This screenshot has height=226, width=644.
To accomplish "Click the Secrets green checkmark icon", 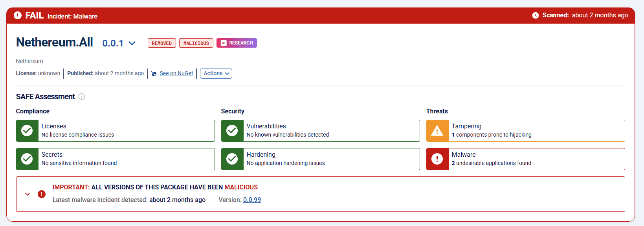I will tap(27, 159).
